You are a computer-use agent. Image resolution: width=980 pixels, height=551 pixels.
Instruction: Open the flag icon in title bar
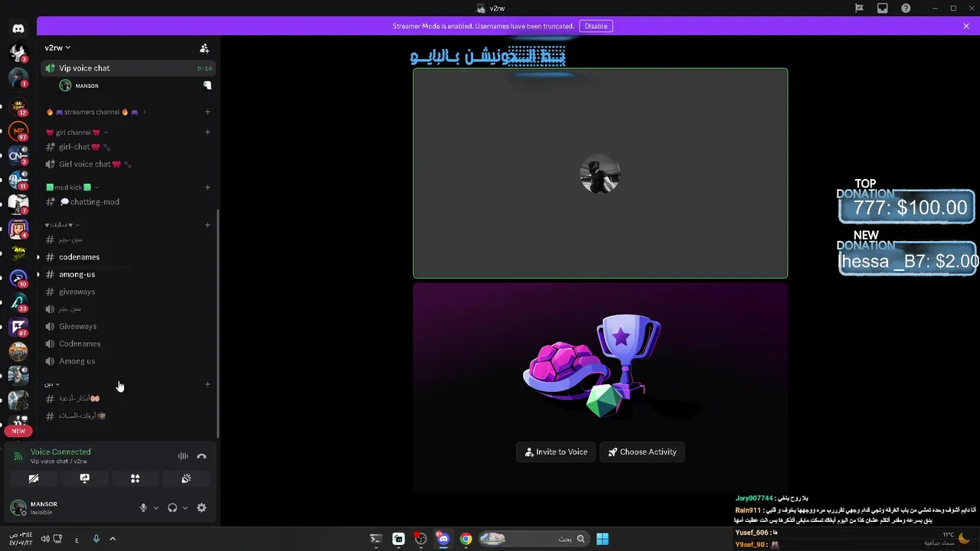(x=859, y=8)
